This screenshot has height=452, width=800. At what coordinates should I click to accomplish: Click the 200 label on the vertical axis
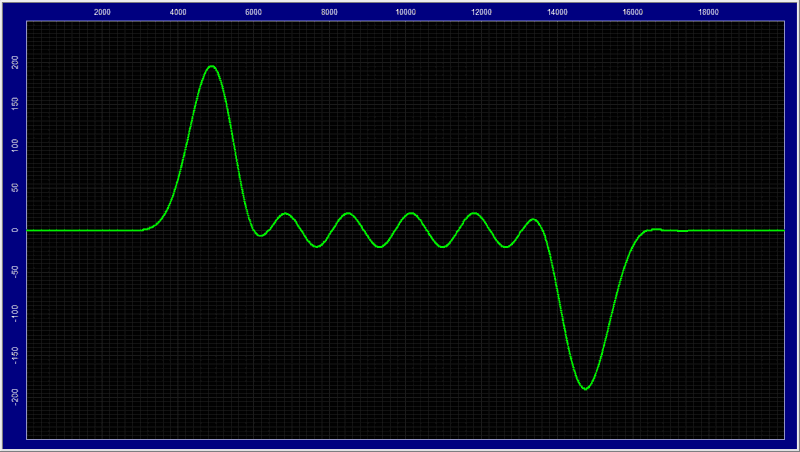(x=15, y=62)
